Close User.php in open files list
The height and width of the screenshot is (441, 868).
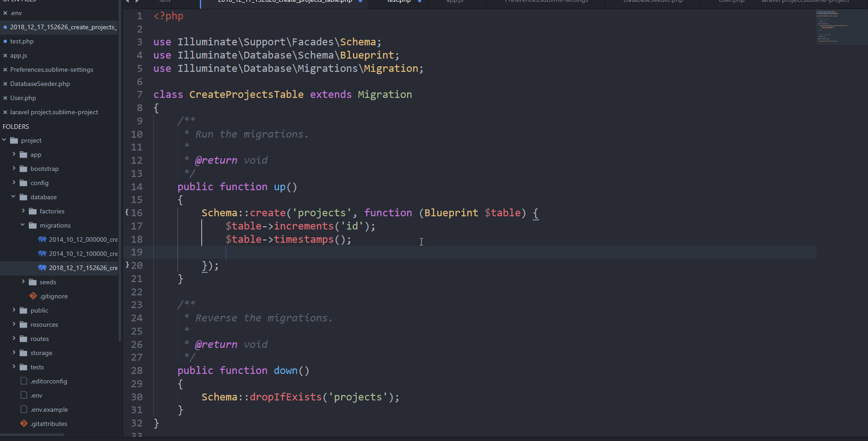pyautogui.click(x=5, y=98)
